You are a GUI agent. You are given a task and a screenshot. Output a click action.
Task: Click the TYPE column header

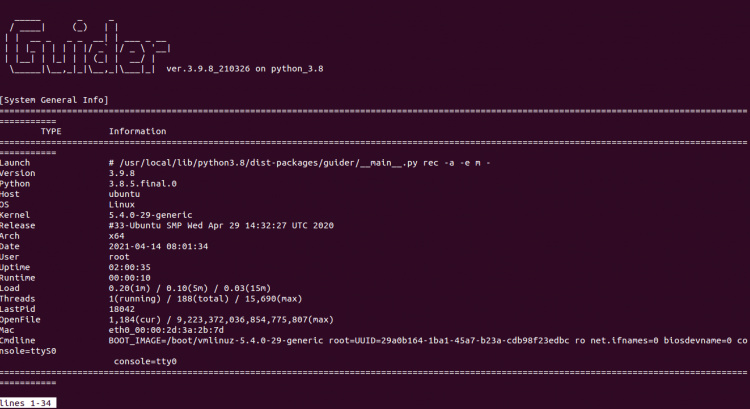click(x=51, y=131)
